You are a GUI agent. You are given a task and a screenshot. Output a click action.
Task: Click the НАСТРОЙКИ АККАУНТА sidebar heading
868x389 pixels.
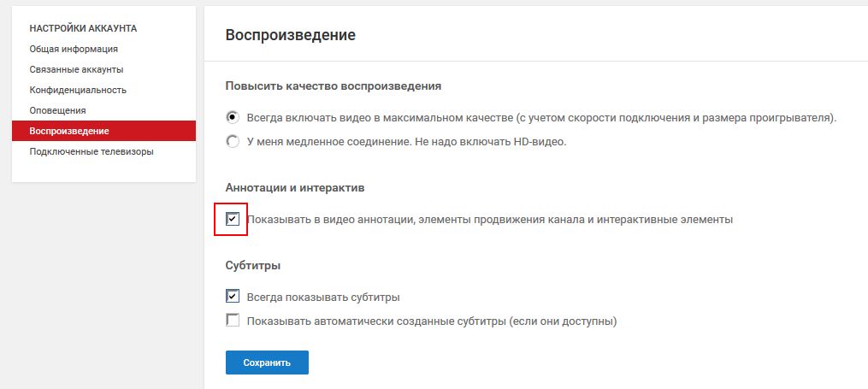pos(83,28)
